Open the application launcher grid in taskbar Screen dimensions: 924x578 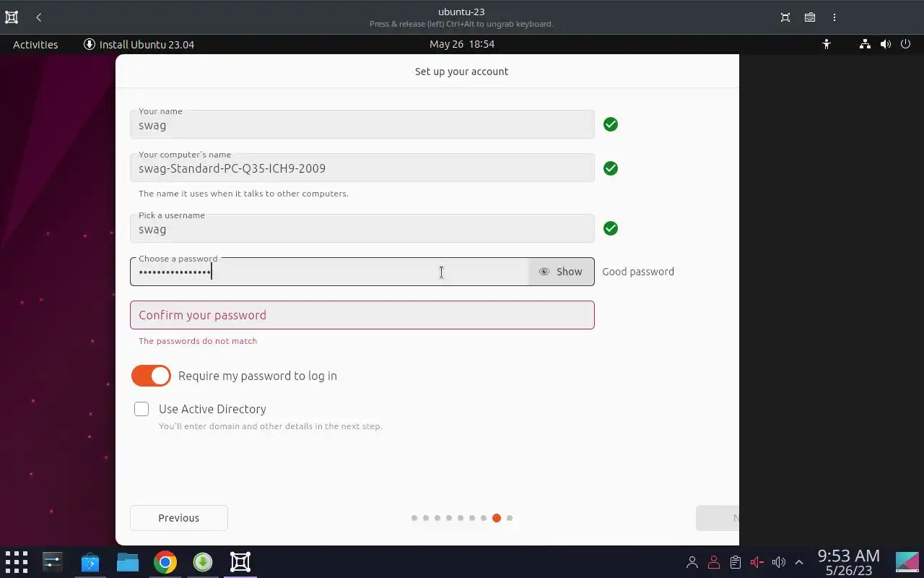pos(16,562)
